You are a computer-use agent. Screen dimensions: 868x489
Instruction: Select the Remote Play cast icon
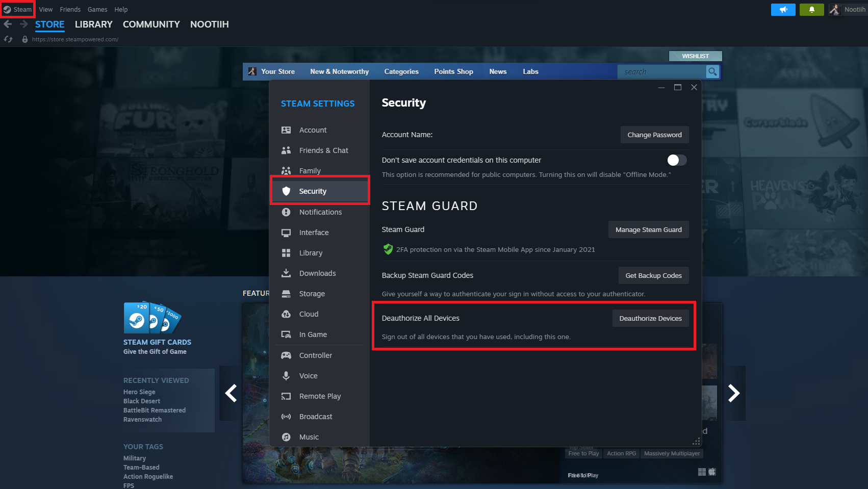tap(286, 396)
